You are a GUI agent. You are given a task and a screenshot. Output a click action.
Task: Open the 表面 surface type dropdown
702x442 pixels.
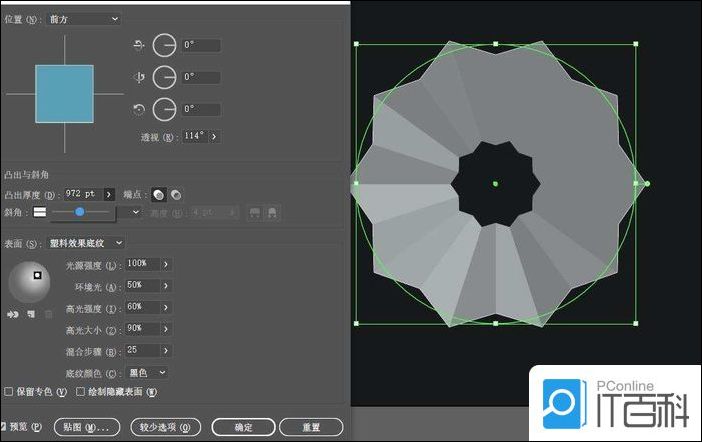pos(87,243)
